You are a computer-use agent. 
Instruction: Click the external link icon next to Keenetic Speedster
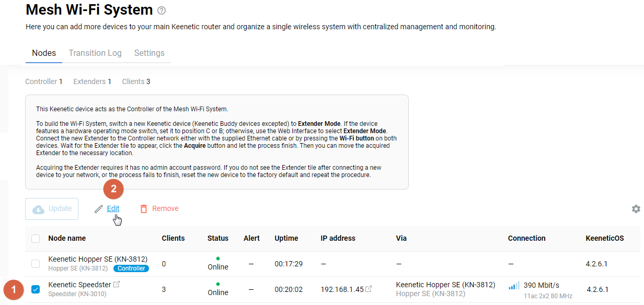pos(117,285)
